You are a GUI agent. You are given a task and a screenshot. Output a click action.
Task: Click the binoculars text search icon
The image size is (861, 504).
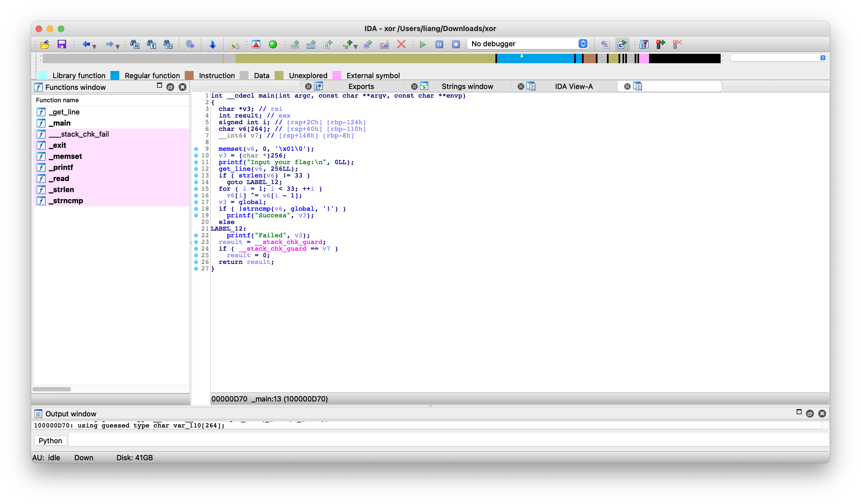tap(151, 44)
